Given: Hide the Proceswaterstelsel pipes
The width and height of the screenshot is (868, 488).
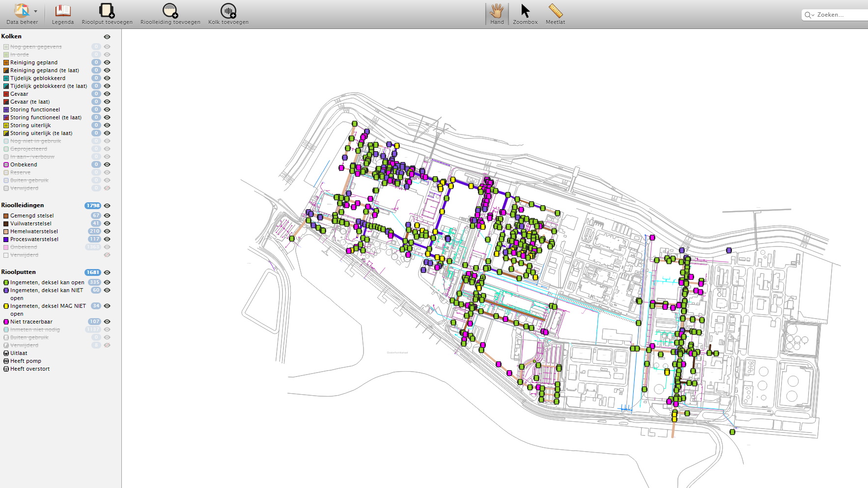Looking at the screenshot, I should pyautogui.click(x=107, y=239).
